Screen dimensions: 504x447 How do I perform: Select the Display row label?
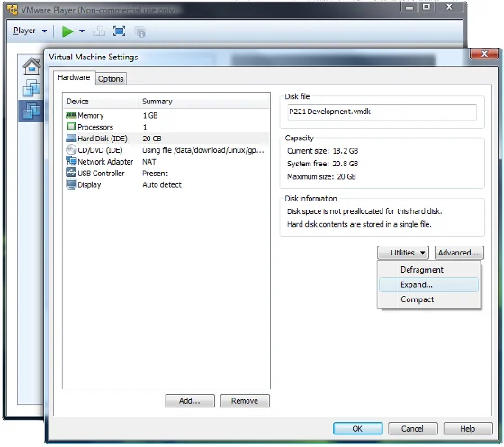pyautogui.click(x=89, y=185)
